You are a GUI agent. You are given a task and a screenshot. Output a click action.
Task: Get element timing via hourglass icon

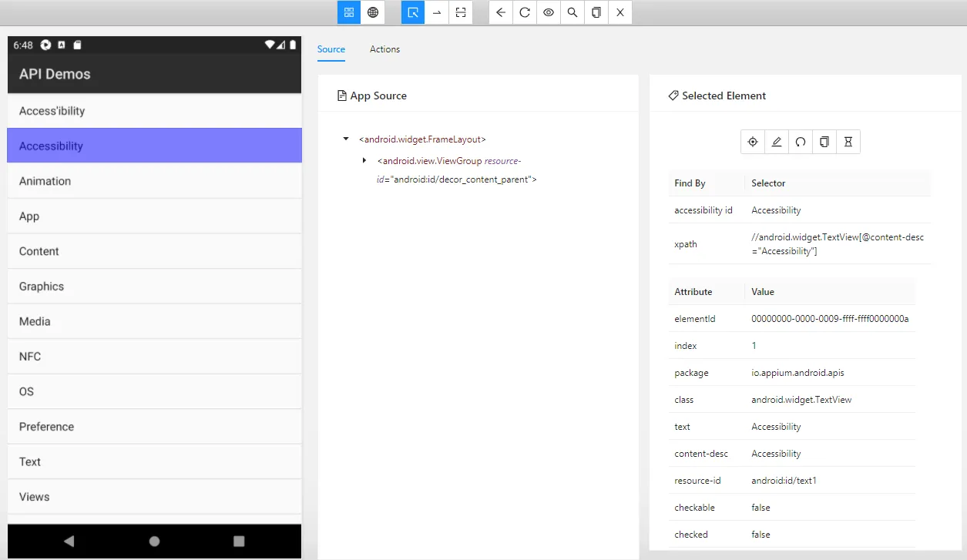pos(848,142)
